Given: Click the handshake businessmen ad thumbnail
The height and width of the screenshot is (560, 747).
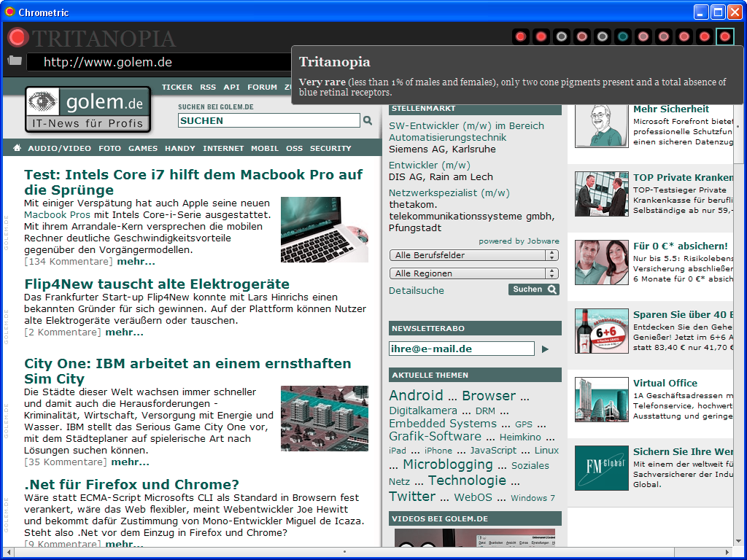Looking at the screenshot, I should tap(602, 194).
